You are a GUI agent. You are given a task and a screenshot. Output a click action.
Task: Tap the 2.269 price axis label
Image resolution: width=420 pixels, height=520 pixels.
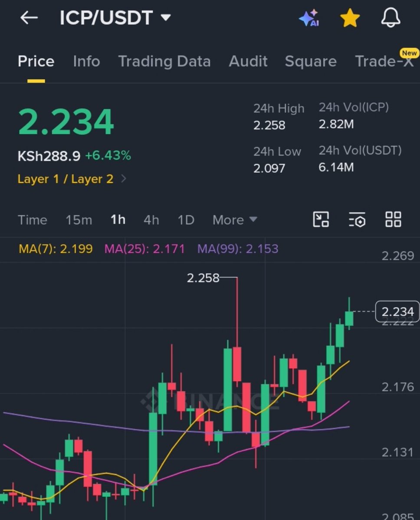click(x=398, y=256)
